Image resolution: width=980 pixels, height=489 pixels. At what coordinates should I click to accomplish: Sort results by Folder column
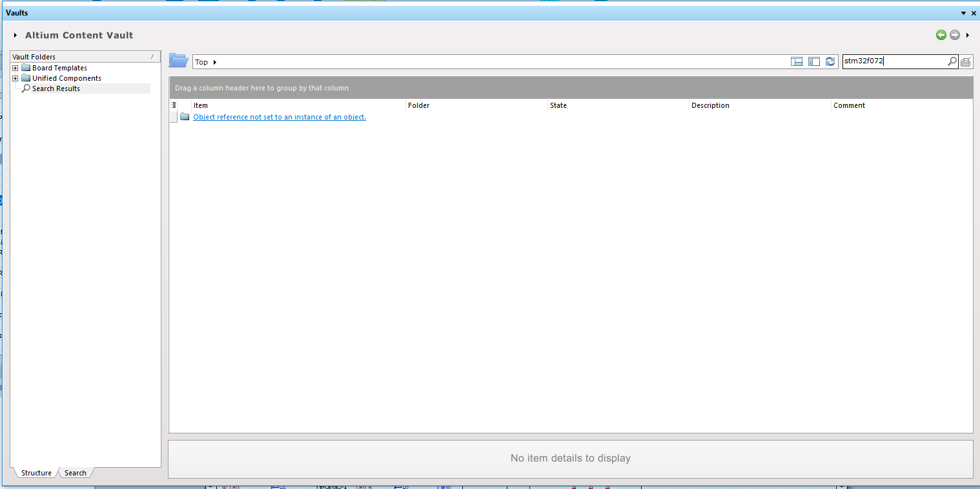tap(477, 105)
